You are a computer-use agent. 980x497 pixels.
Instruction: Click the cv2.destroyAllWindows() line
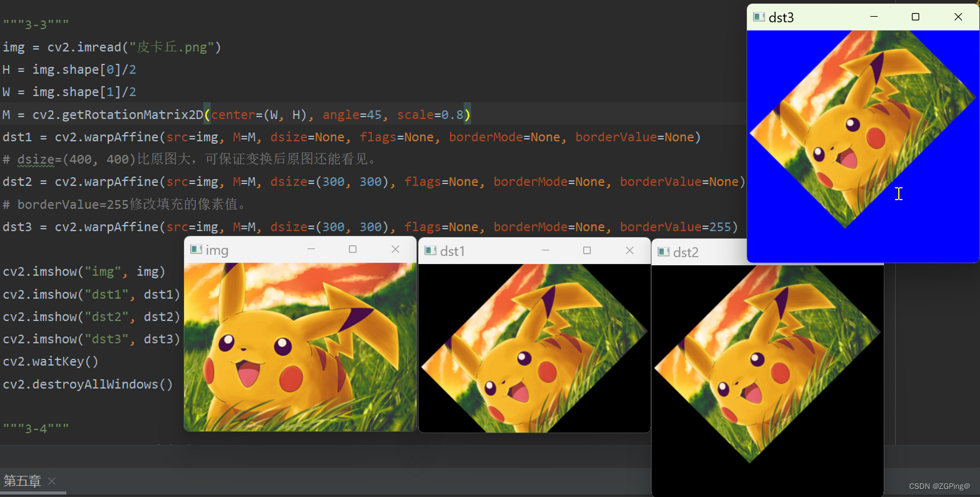click(x=88, y=384)
